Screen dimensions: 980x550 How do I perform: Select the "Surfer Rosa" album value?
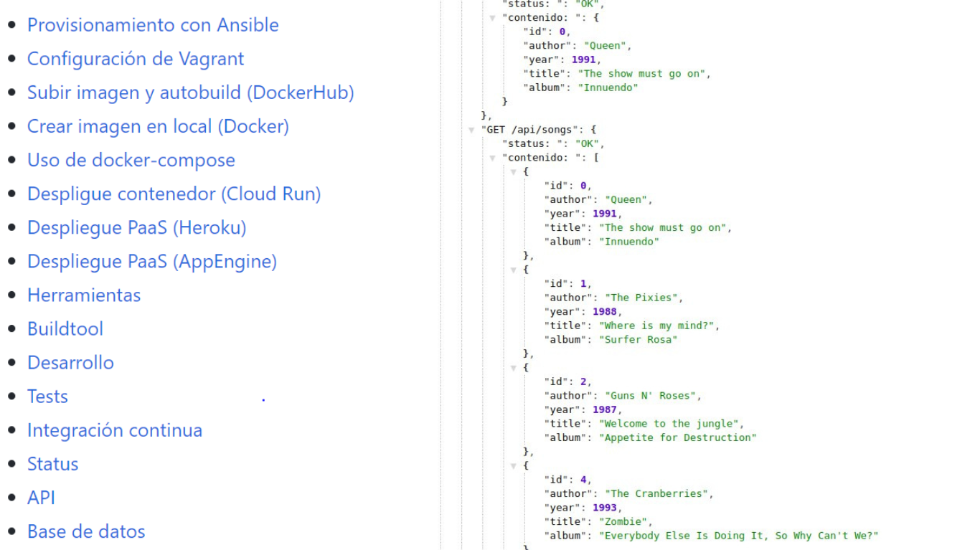tap(638, 340)
